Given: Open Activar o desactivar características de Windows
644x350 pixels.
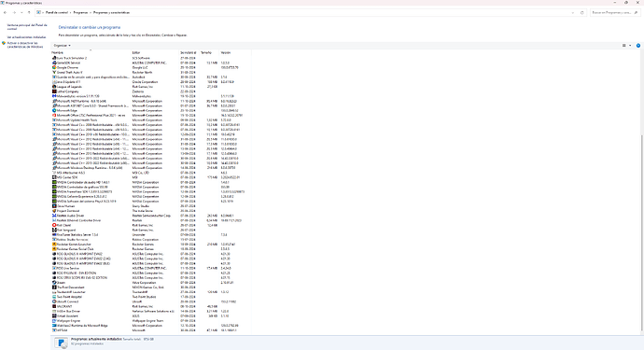Looking at the screenshot, I should pos(25,45).
